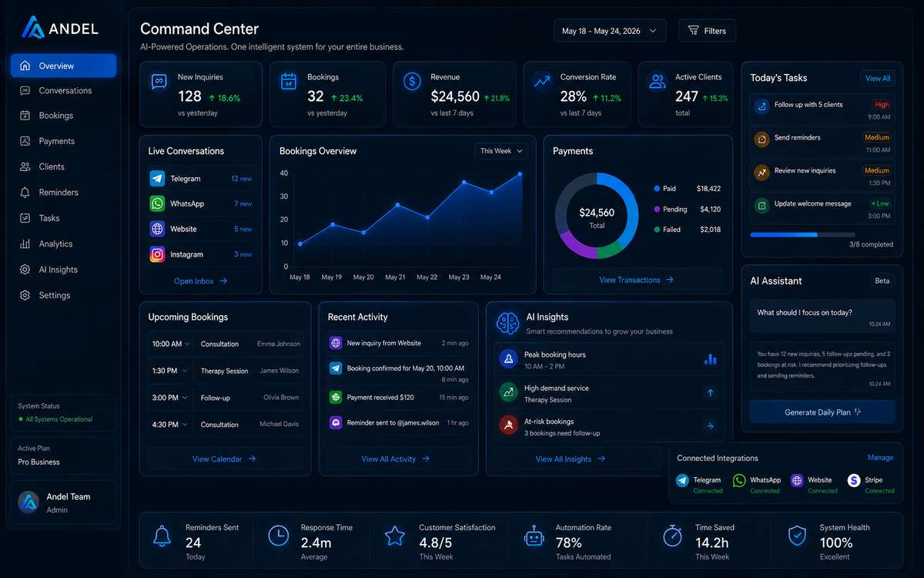Open Payments in the sidebar
Screen dimensions: 924x578
(63, 142)
